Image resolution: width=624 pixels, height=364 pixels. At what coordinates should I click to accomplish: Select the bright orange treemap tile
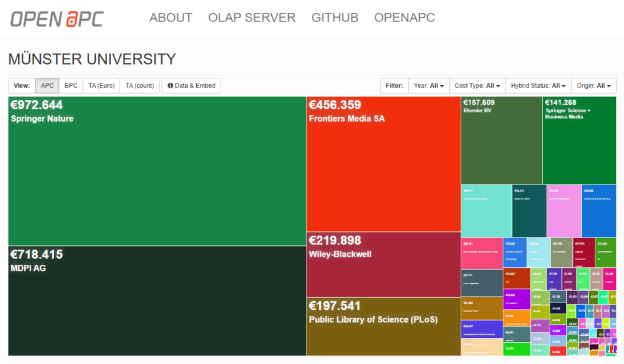(517, 318)
